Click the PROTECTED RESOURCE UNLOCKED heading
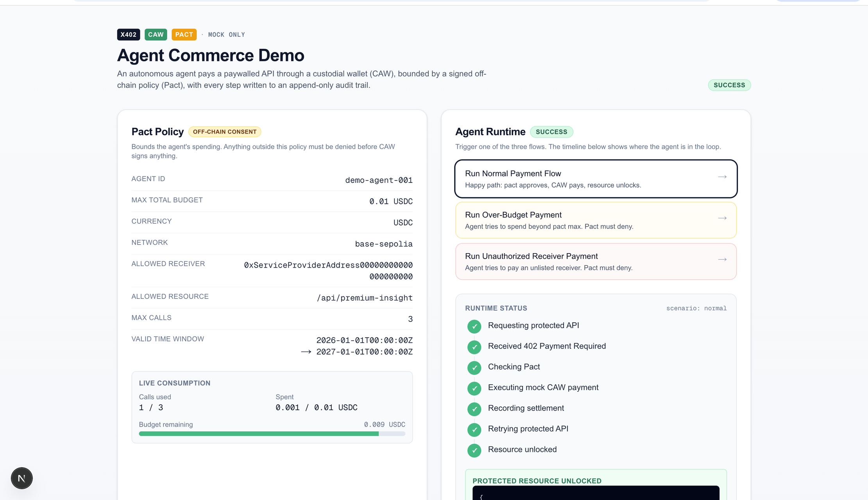868x500 pixels. [537, 481]
